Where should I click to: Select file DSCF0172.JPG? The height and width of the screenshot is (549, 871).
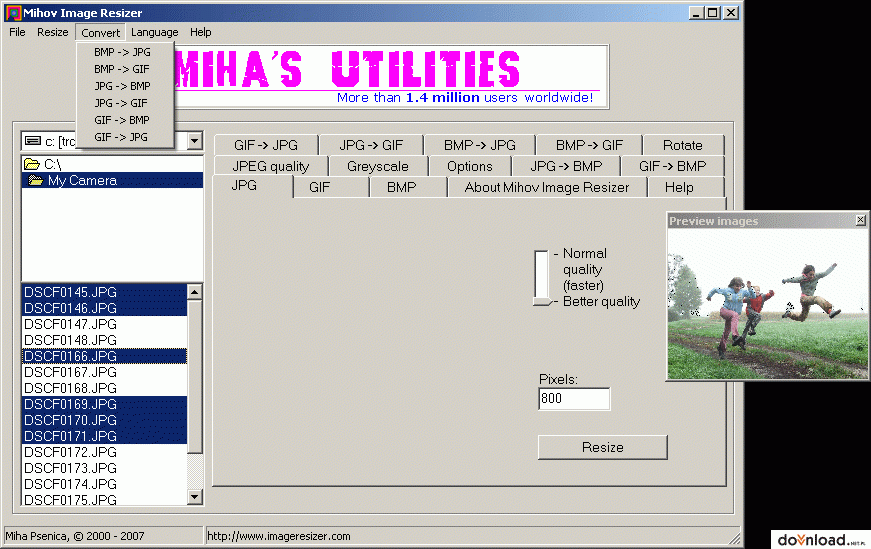(104, 452)
